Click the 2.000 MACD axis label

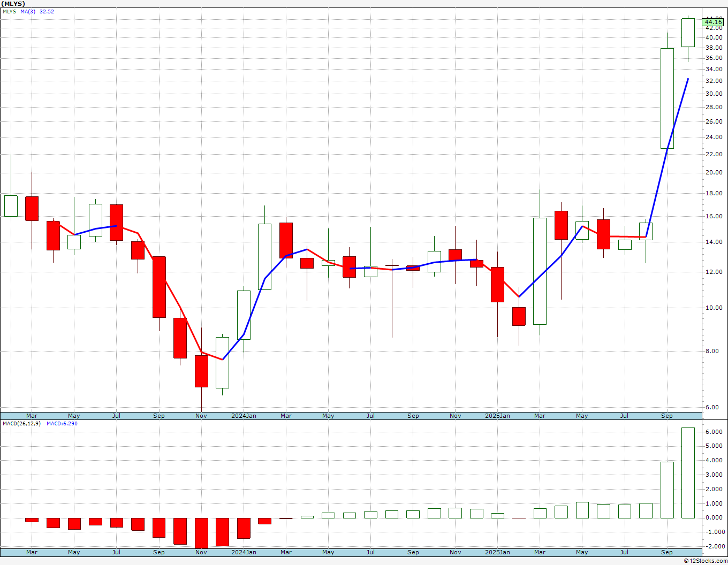pos(715,490)
